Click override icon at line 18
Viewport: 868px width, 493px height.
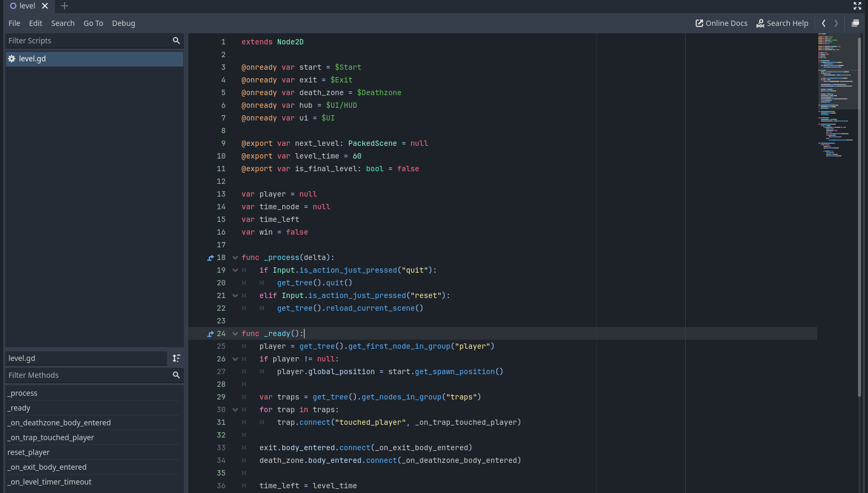(x=210, y=258)
